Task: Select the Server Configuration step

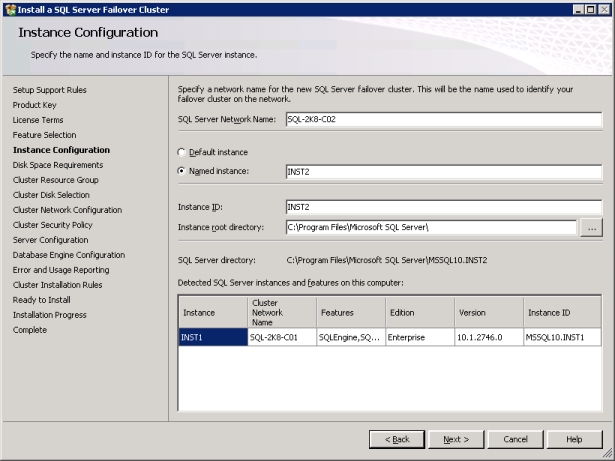Action: pyautogui.click(x=50, y=240)
